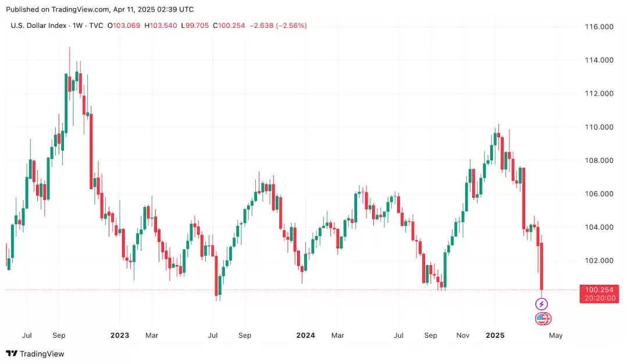
Task: Click the 116.000 price axis label
Action: click(x=598, y=27)
